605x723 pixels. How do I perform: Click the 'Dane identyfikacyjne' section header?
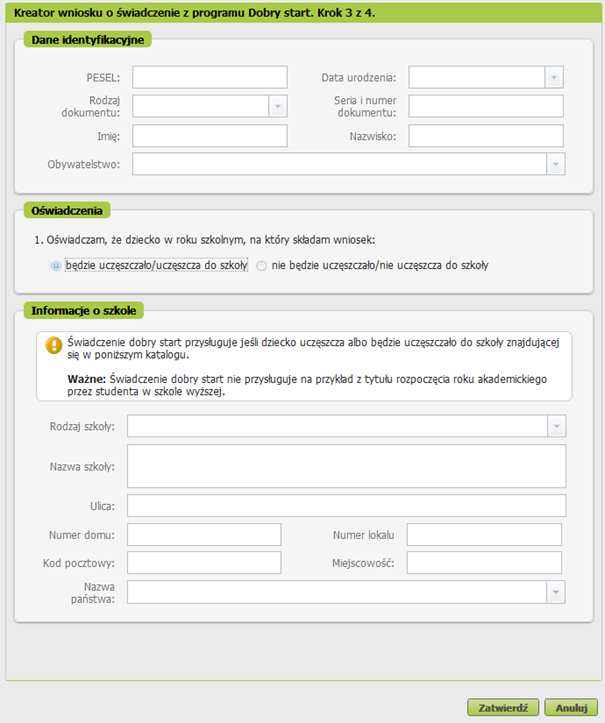pos(88,40)
